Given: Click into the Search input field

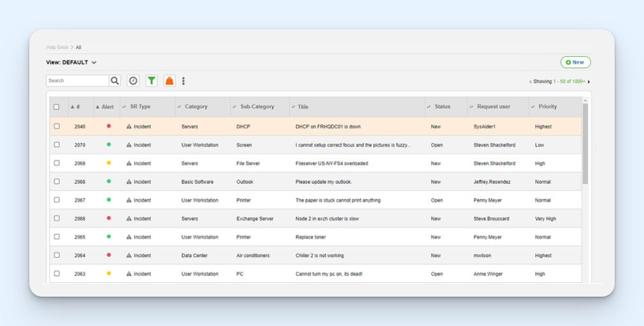Looking at the screenshot, I should [77, 81].
